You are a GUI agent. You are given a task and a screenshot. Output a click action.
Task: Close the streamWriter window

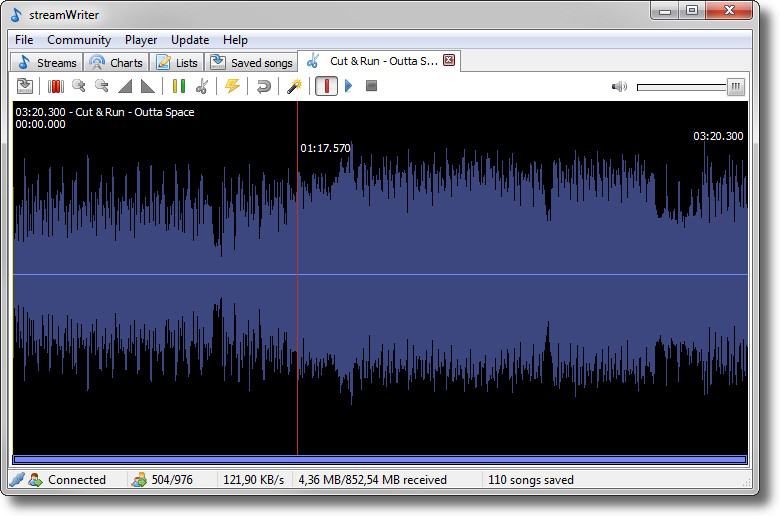[x=729, y=11]
